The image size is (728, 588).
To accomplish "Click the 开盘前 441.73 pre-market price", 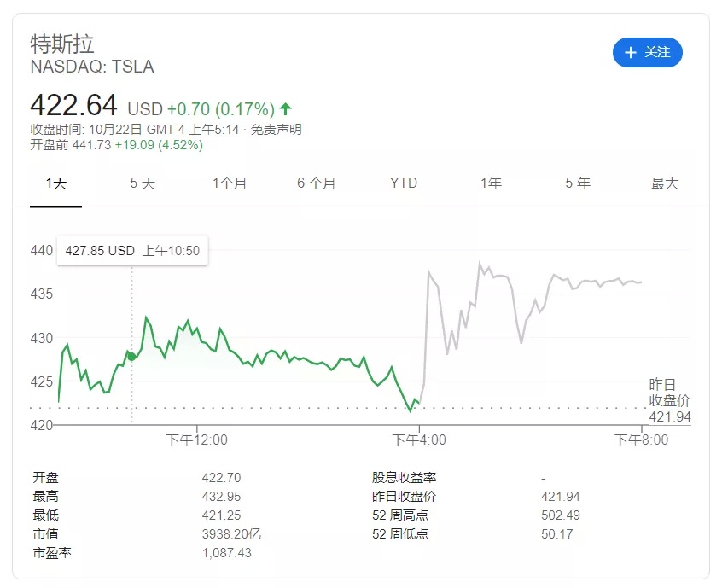I will click(71, 145).
